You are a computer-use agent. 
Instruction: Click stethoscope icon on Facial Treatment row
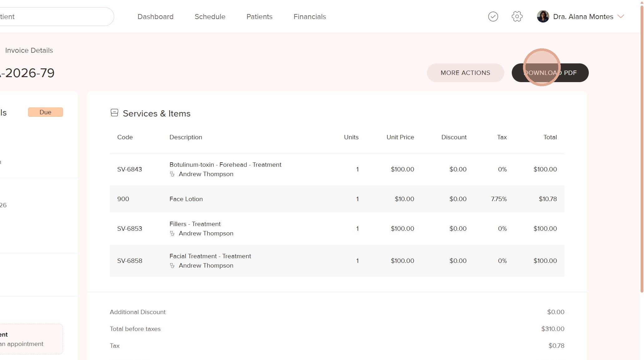pos(172,266)
